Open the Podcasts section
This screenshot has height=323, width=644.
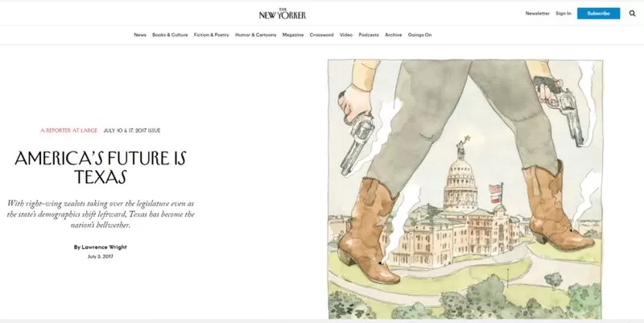pos(369,35)
